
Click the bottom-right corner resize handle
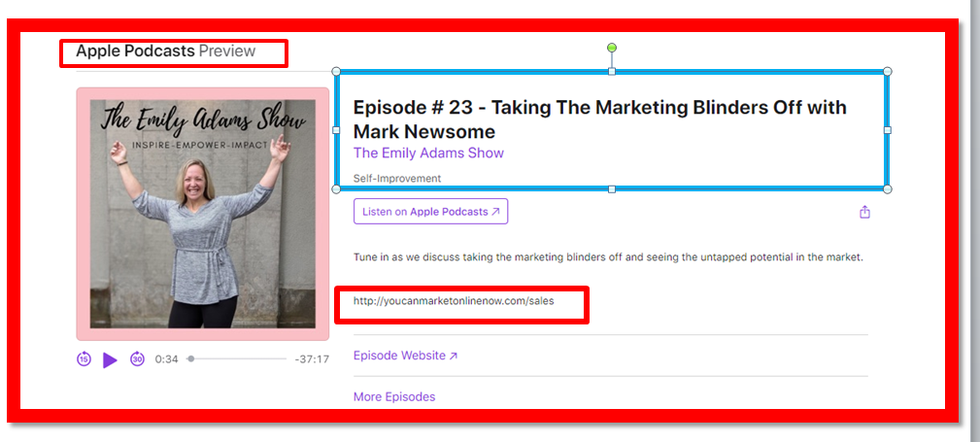pyautogui.click(x=887, y=188)
